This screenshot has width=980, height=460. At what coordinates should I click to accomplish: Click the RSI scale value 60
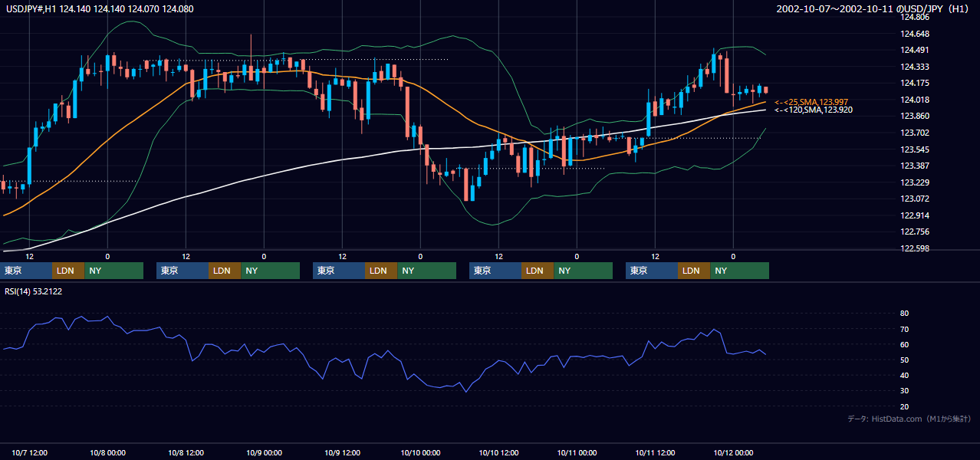click(x=905, y=344)
